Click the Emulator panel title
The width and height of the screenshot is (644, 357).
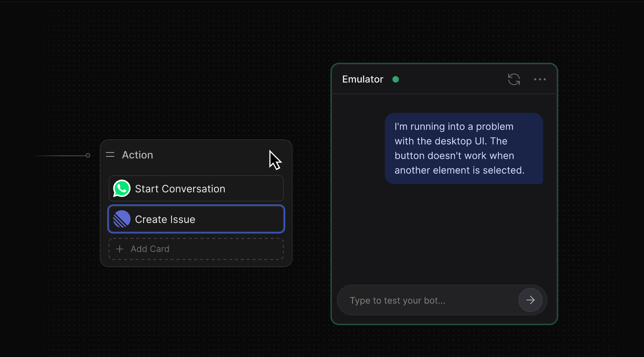coord(363,79)
